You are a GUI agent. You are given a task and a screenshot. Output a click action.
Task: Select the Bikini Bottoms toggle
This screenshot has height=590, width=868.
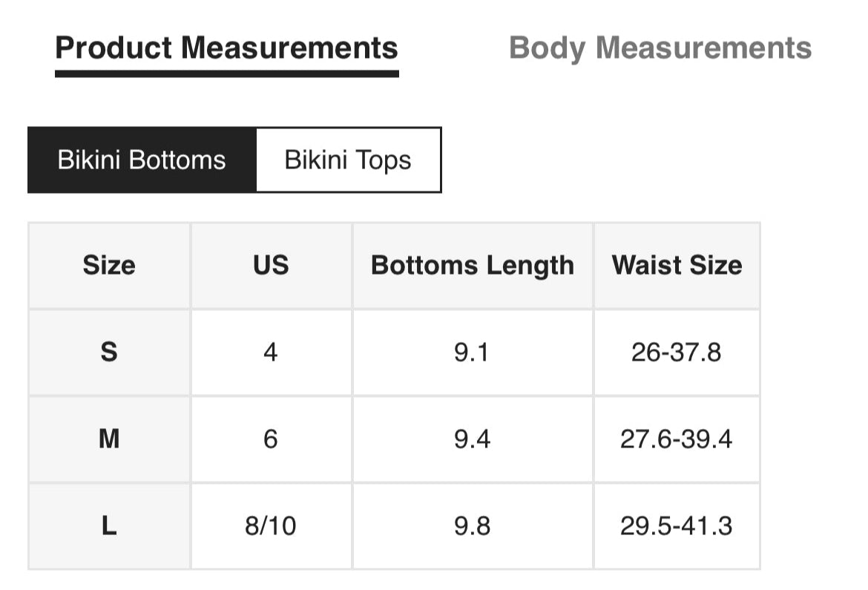[142, 160]
